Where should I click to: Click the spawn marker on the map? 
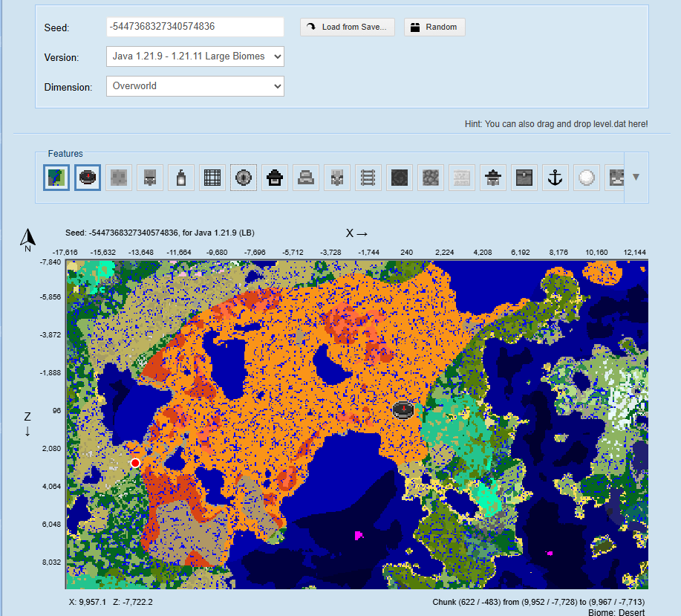pyautogui.click(x=402, y=409)
